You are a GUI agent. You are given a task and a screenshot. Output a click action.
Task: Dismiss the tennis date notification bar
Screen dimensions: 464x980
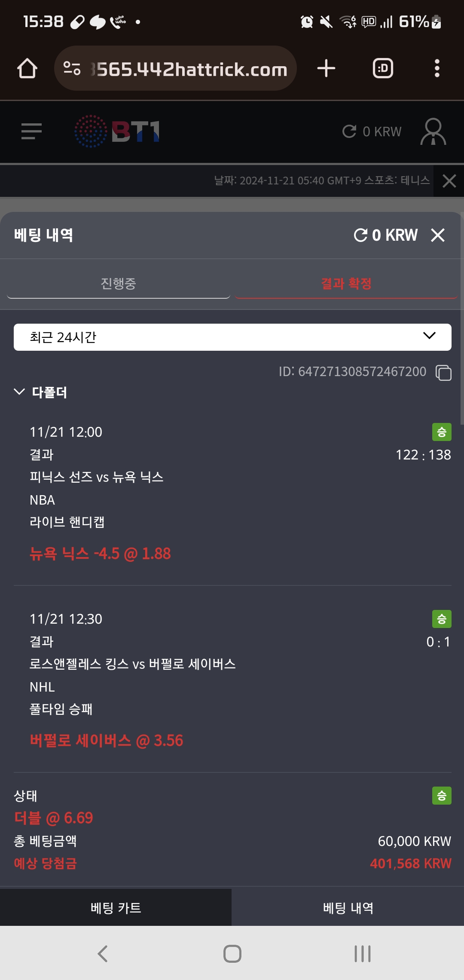449,181
